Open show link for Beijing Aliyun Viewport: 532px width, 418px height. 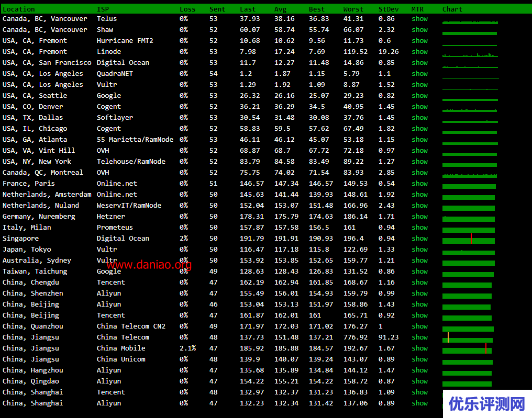[x=420, y=304]
